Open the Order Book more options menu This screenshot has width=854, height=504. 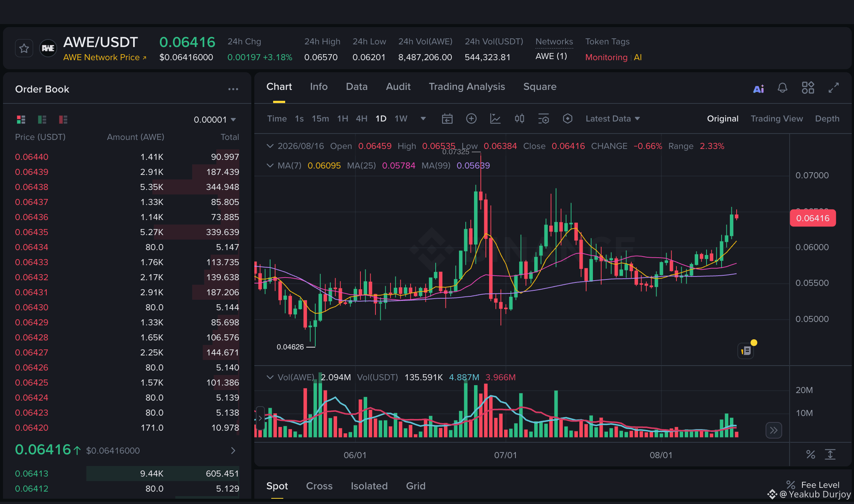click(233, 89)
